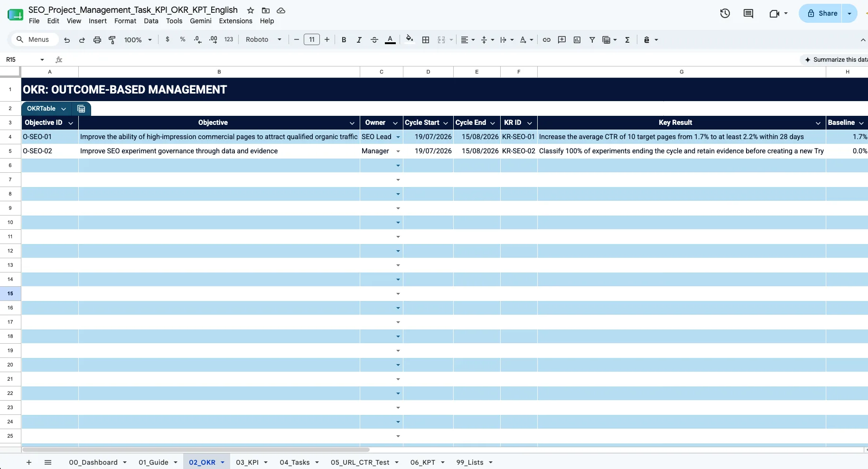Insert a link
The width and height of the screenshot is (868, 469).
click(x=547, y=40)
